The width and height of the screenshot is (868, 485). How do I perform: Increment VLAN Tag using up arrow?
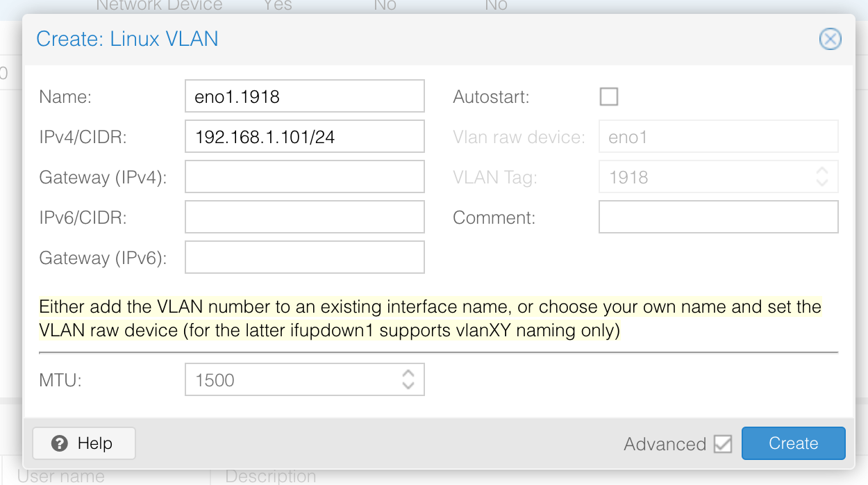pos(822,171)
